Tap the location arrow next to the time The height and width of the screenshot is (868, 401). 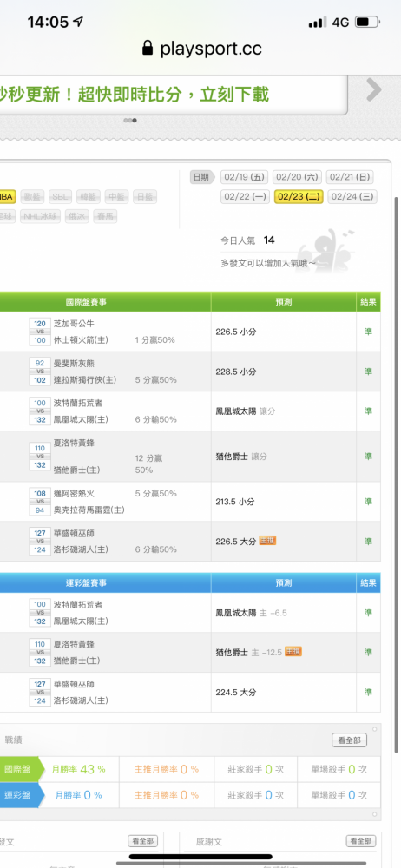(78, 22)
